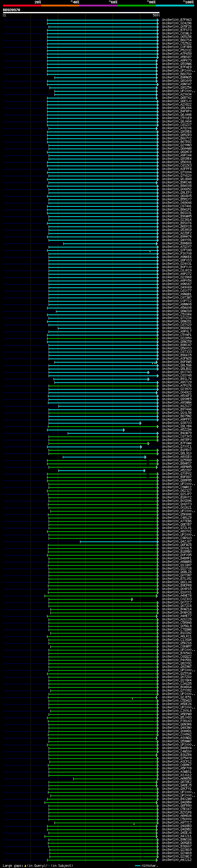Click the alignment bar for UniRef100_A5Z284

click(x=86, y=430)
